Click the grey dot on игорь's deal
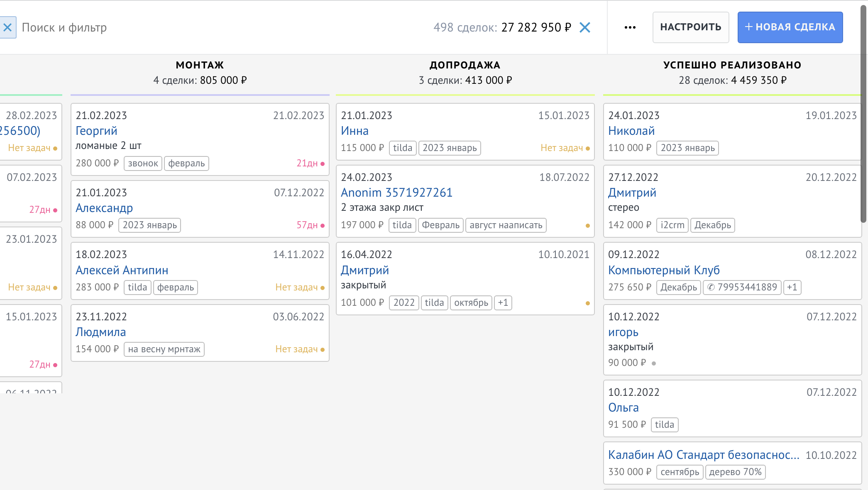The width and height of the screenshot is (868, 490). coord(654,363)
